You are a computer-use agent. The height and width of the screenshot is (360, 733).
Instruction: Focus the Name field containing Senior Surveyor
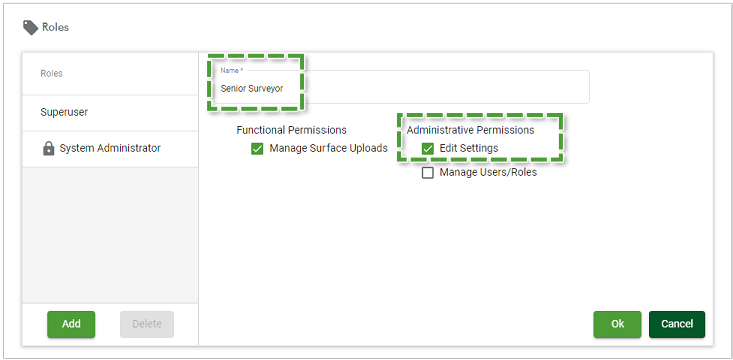click(402, 87)
